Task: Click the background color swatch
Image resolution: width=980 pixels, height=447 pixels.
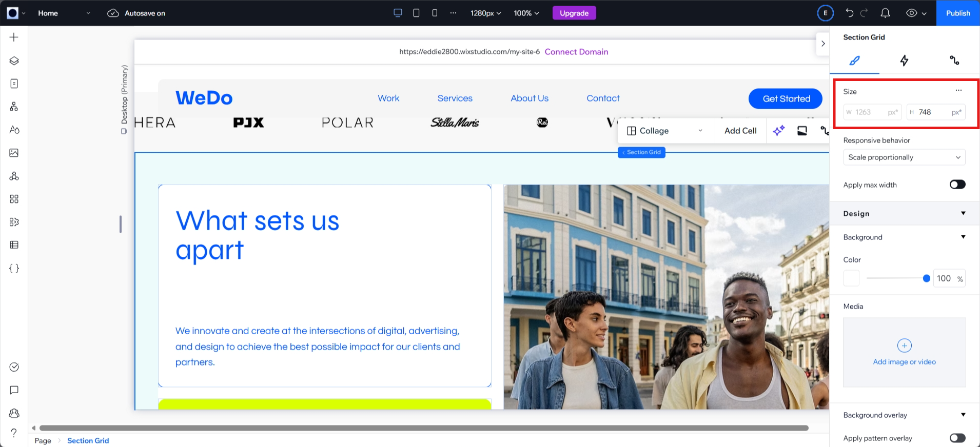Action: [x=851, y=278]
